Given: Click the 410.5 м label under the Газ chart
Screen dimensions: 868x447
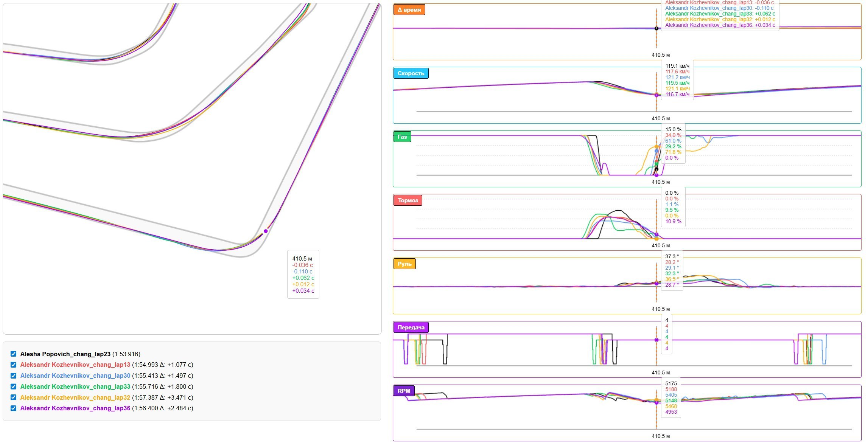Looking at the screenshot, I should click(x=661, y=182).
